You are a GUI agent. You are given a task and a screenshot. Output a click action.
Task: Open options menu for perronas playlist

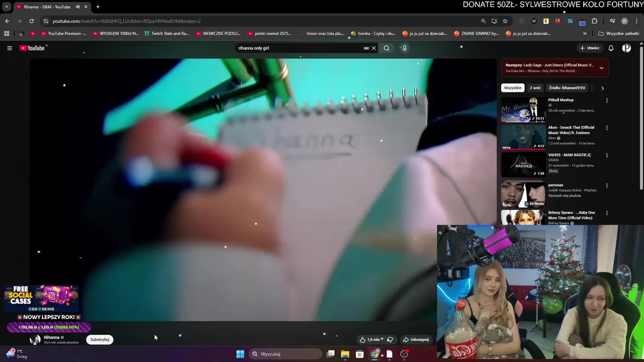607,186
